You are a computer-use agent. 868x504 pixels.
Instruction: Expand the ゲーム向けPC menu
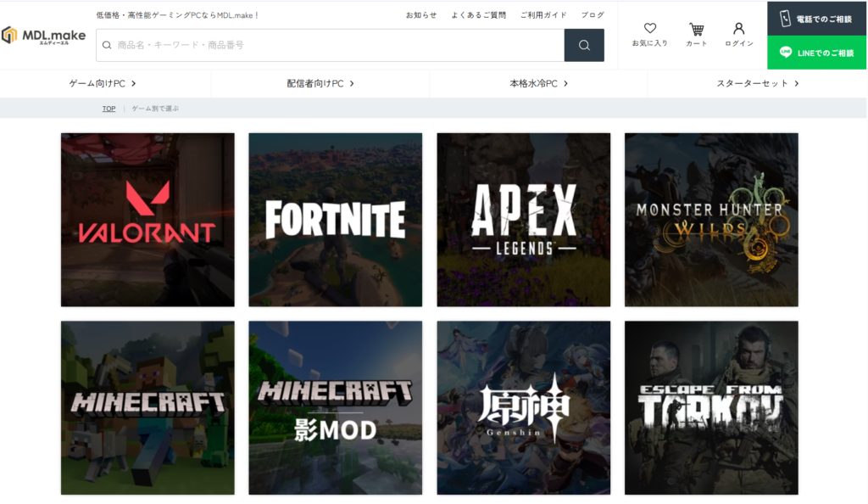tap(103, 83)
